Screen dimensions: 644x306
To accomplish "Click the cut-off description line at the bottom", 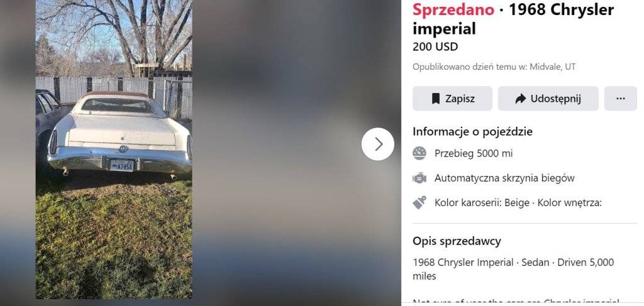I will 516,303.
